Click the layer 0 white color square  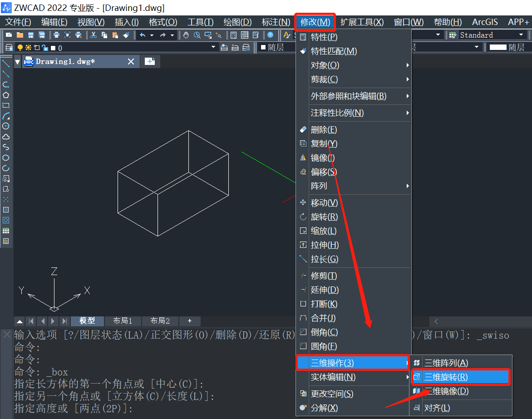53,48
